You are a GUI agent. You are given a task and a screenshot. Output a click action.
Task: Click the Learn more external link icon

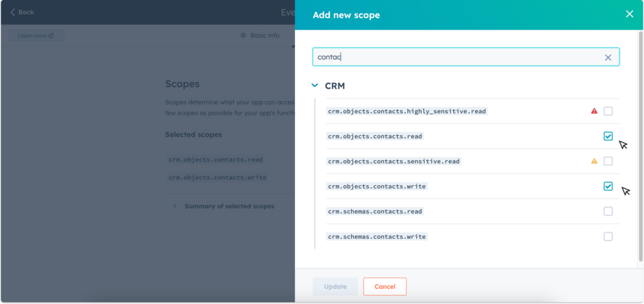(x=52, y=36)
